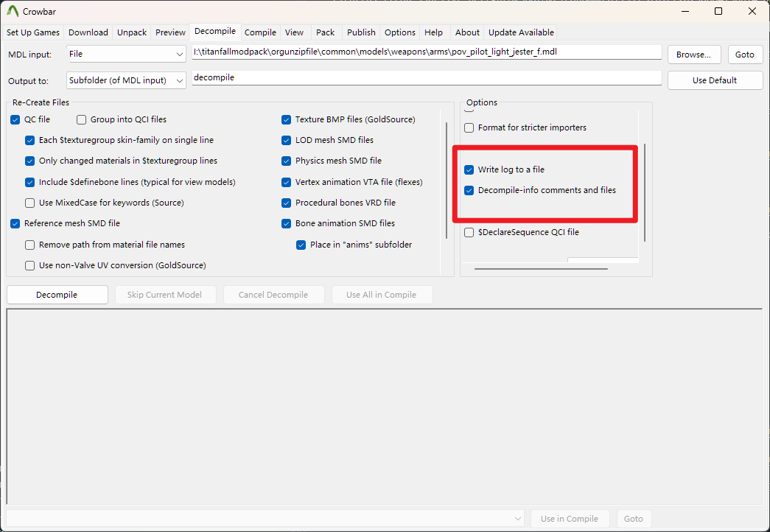Toggle Each $texturegroup skin-family on single line
Viewport: 770px width, 532px height.
pos(30,141)
